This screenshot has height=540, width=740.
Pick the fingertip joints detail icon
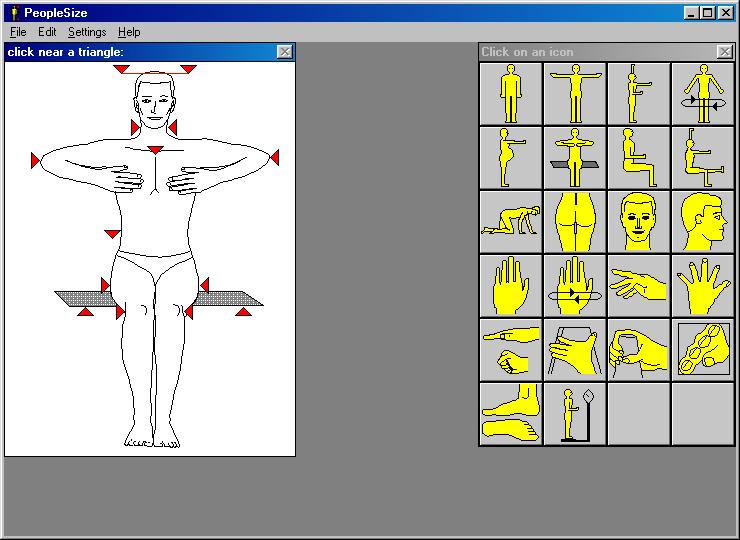703,350
